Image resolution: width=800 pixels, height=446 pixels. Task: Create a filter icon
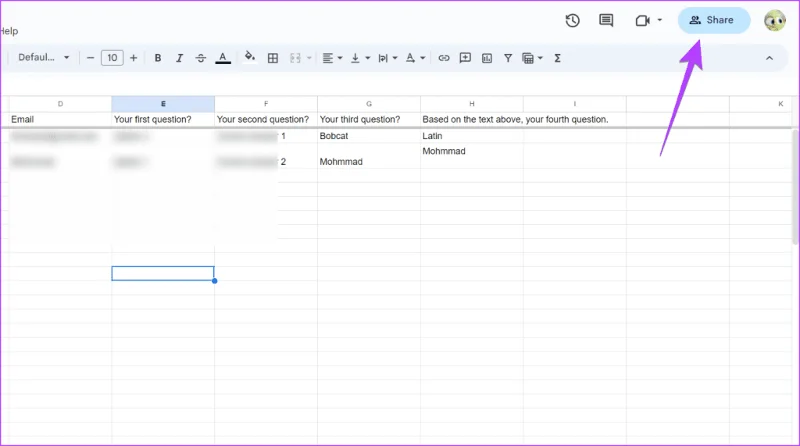508,58
